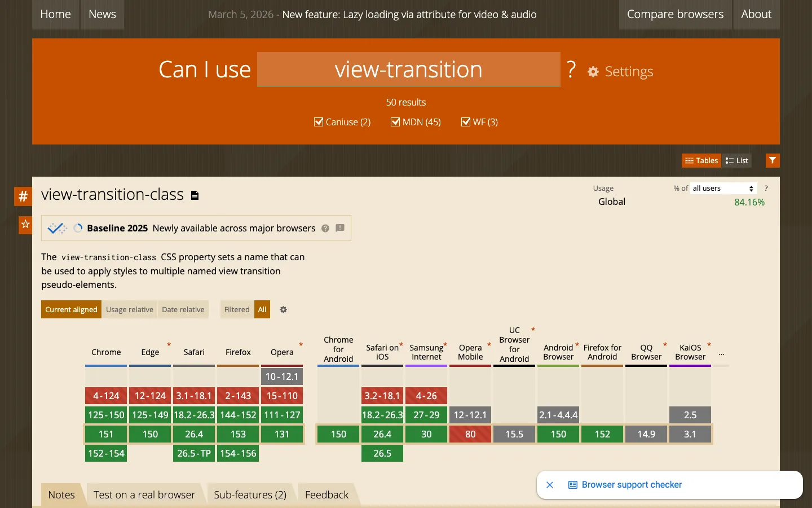The image size is (812, 508).
Task: Click the Edge column header
Action: click(150, 352)
